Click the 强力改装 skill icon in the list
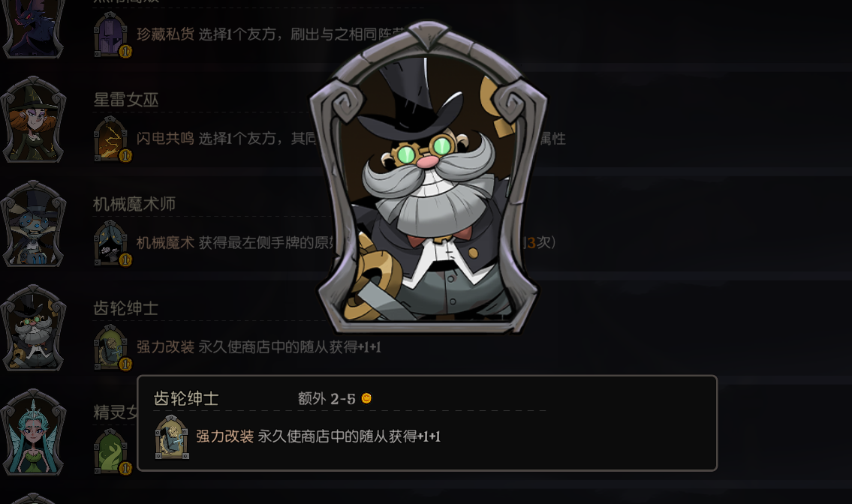852x504 pixels. [x=112, y=347]
